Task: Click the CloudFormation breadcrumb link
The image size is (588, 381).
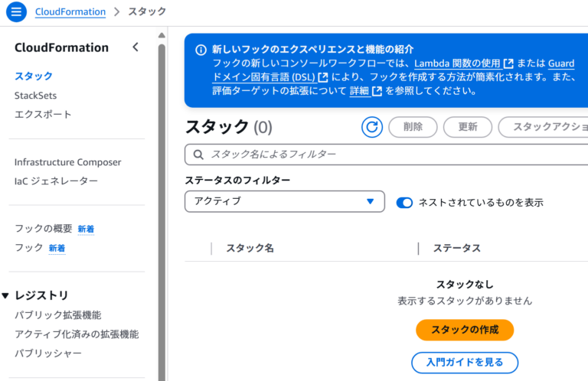Action: tap(70, 11)
